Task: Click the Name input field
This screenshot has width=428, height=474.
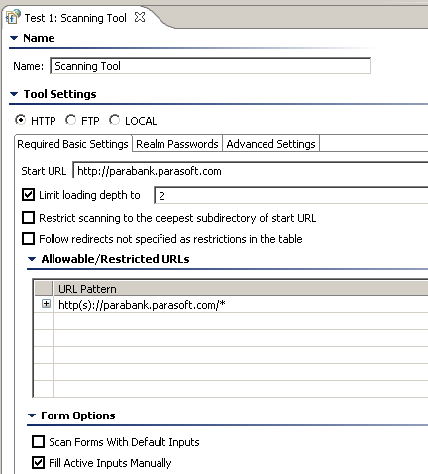Action: 210,66
